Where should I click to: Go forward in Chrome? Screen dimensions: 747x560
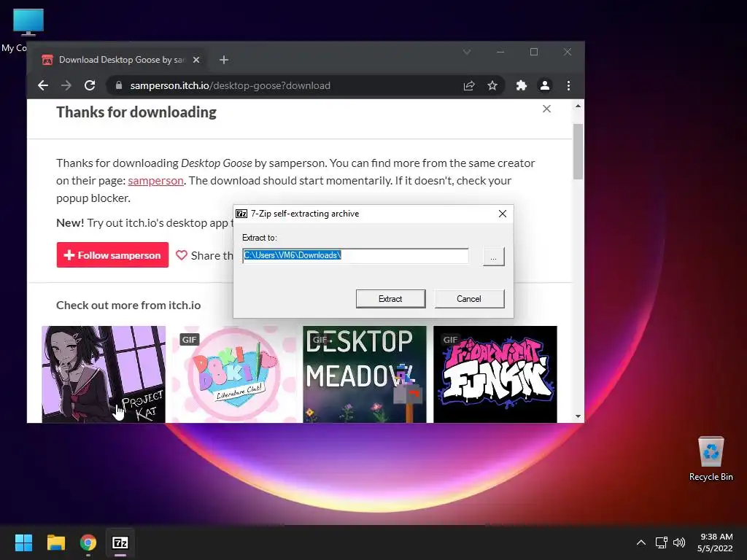[x=66, y=86]
